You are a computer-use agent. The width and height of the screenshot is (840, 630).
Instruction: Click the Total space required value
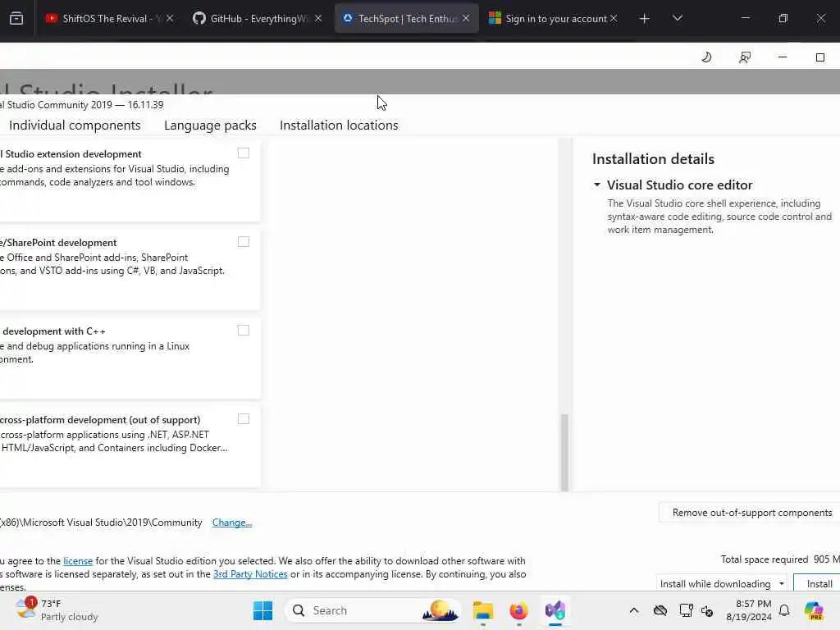point(826,559)
